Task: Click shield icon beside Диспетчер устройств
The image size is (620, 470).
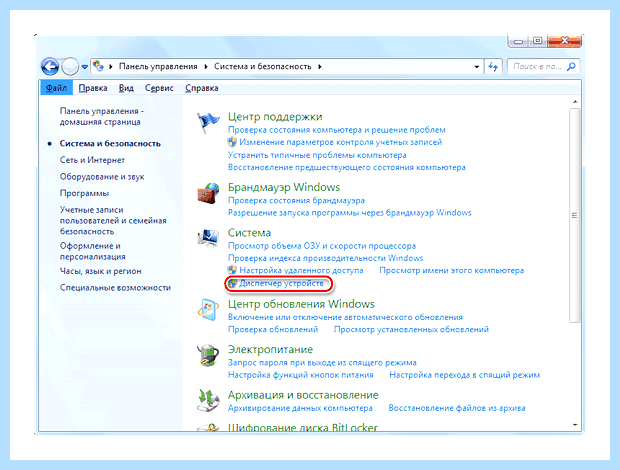Action: click(232, 283)
